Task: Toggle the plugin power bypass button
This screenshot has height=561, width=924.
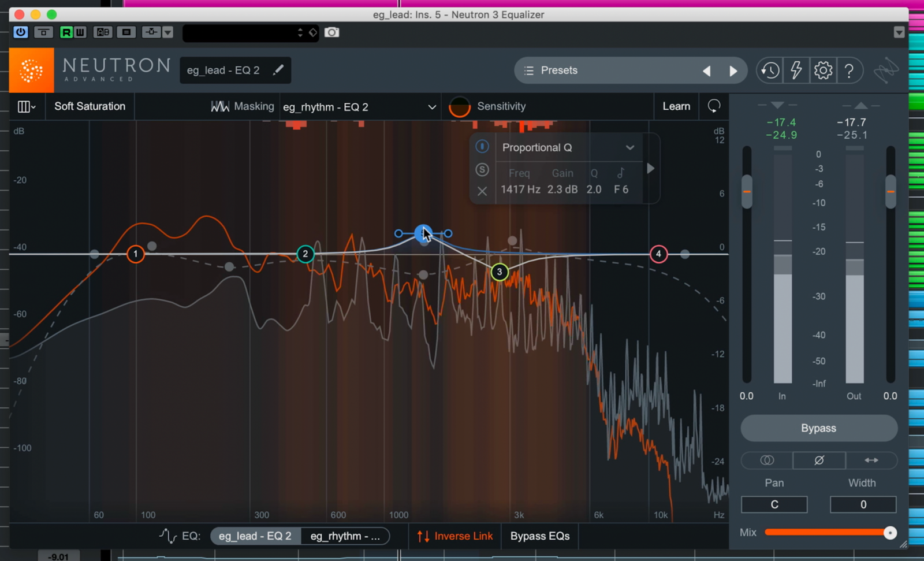Action: click(21, 32)
